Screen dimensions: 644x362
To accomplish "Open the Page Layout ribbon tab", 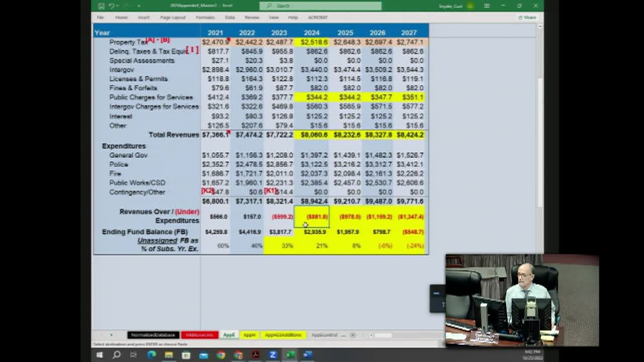I will 173,17.
